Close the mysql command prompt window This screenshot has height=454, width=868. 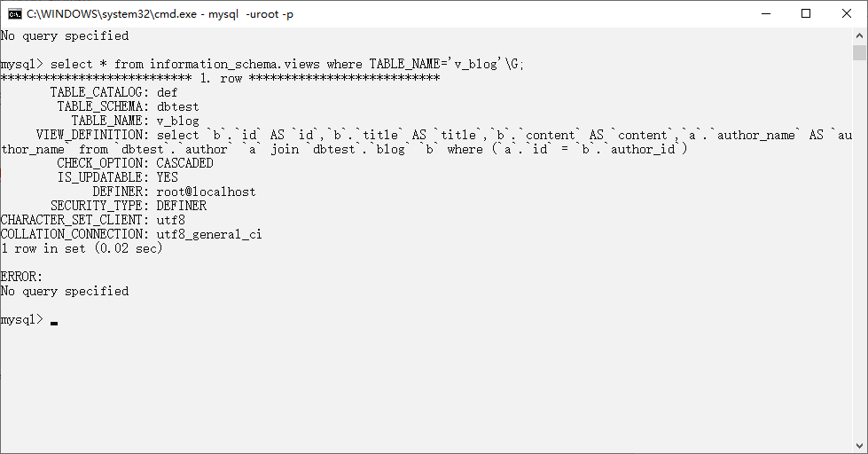click(x=847, y=14)
